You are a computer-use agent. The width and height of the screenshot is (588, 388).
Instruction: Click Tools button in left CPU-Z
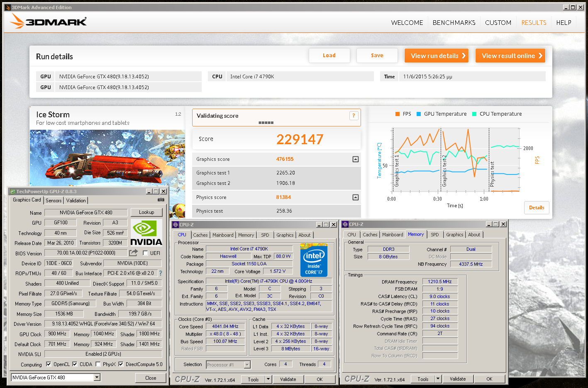(x=253, y=379)
